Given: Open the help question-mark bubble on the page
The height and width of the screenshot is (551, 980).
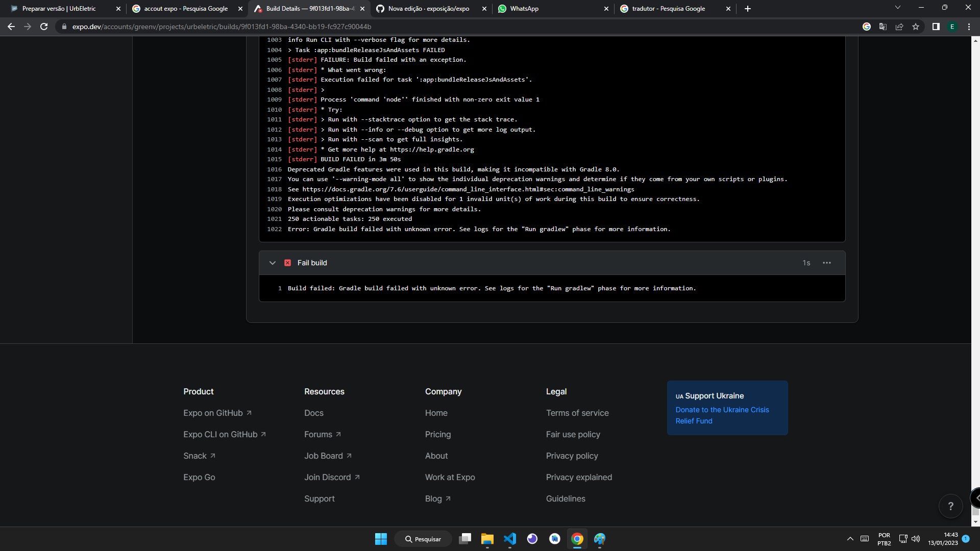Looking at the screenshot, I should point(950,506).
